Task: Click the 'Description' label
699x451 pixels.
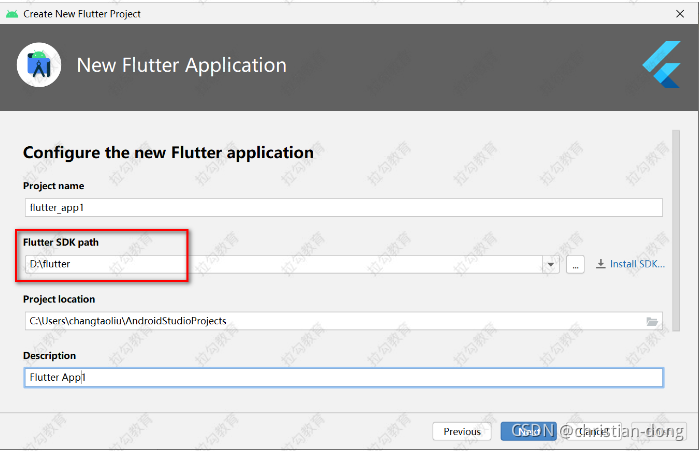Action: click(49, 356)
